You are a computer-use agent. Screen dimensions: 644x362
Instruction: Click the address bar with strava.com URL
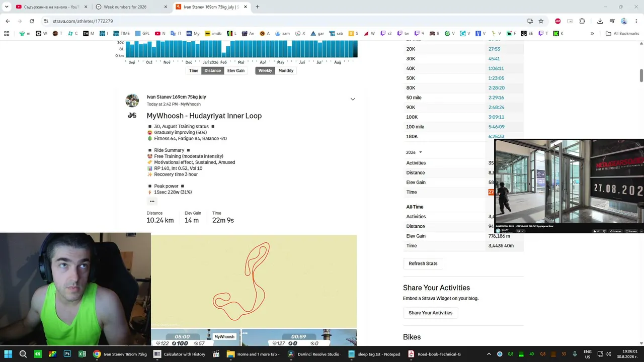click(x=282, y=21)
